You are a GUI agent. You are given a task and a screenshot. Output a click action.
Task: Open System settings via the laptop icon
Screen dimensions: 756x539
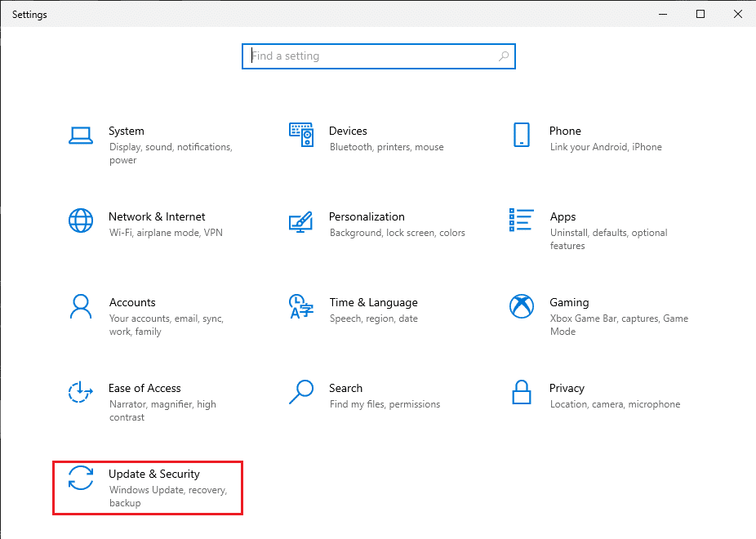click(x=81, y=136)
